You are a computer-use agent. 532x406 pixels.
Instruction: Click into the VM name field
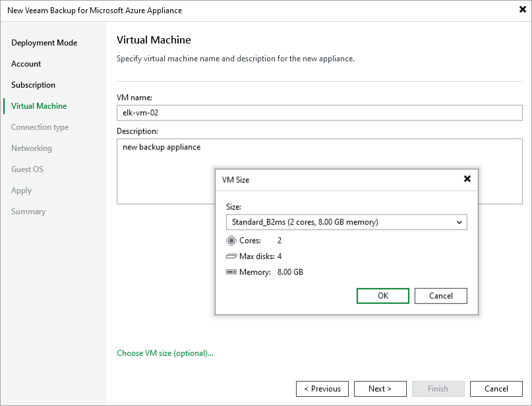319,113
